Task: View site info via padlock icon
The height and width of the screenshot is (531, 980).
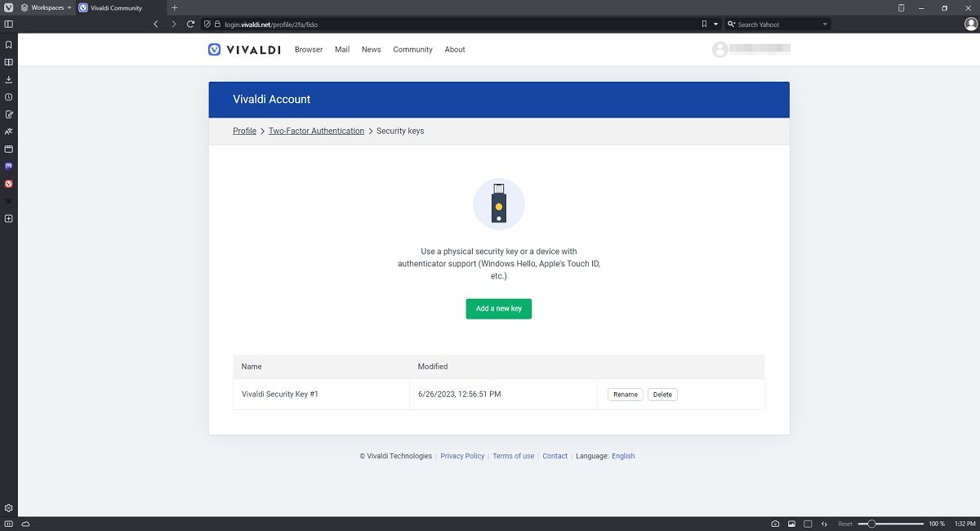Action: pos(218,25)
